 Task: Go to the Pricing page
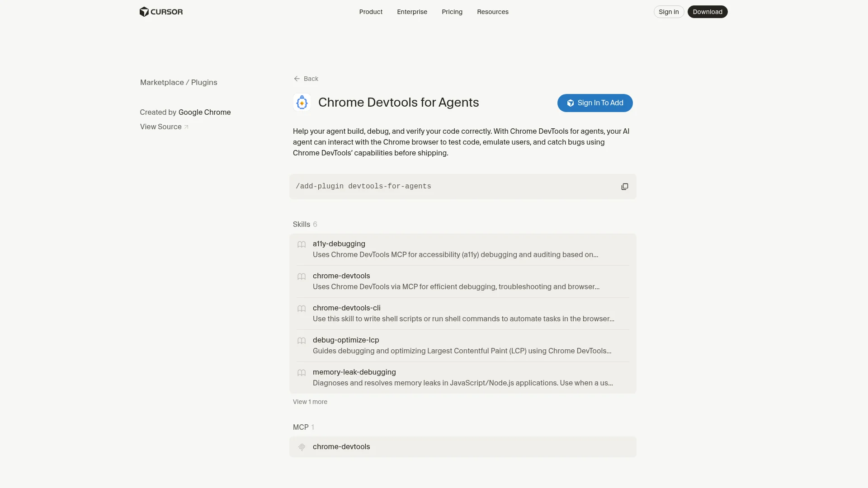[452, 12]
